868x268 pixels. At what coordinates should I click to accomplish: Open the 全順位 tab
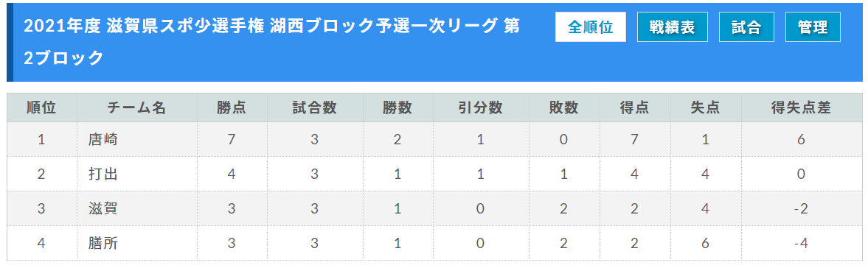(x=591, y=27)
